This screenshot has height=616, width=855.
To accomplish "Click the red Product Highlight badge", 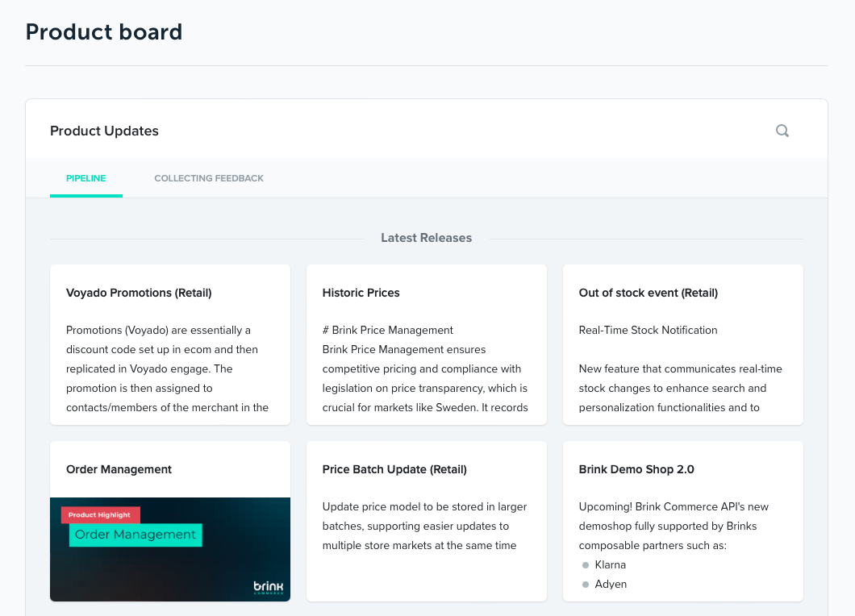I will pos(100,514).
